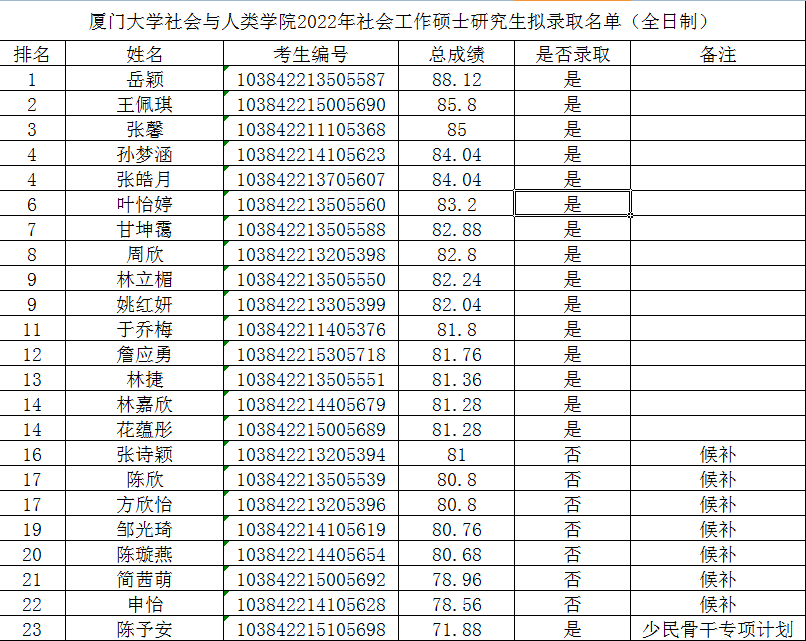Select the name cell 姚红妍

click(144, 304)
